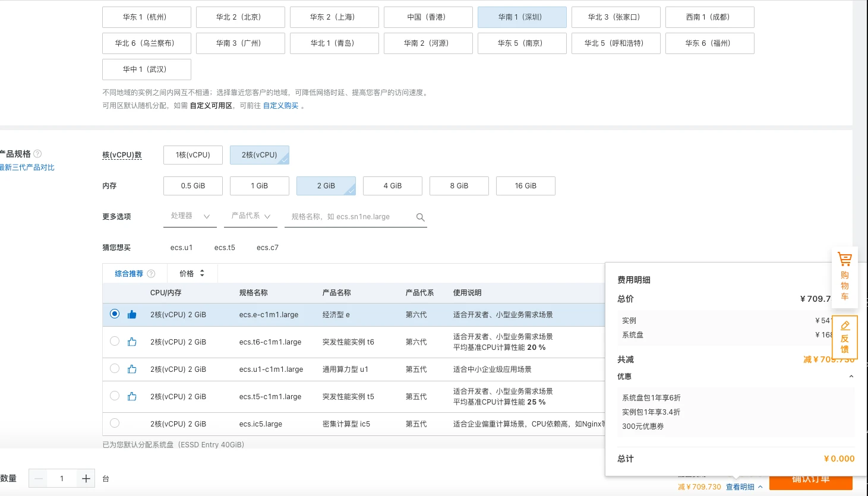This screenshot has width=868, height=496.
Task: Click the search magnifier in spec name field
Action: [x=420, y=217]
